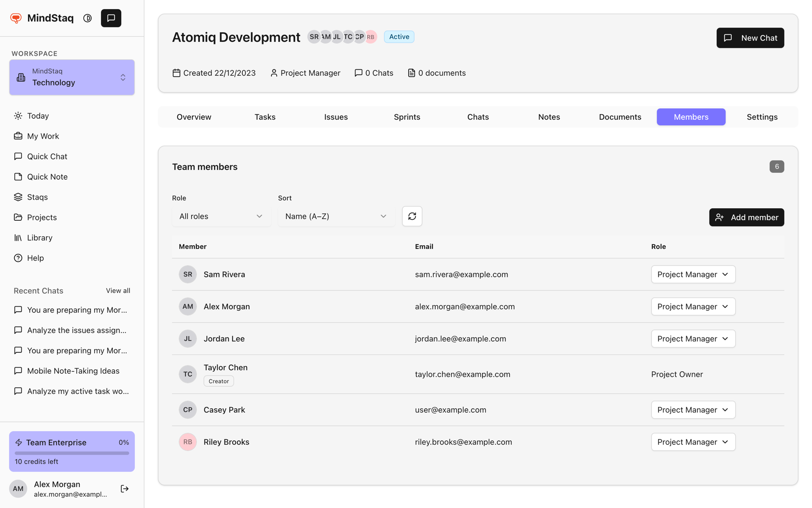Click the Add member button
The width and height of the screenshot is (812, 508).
[x=747, y=217]
